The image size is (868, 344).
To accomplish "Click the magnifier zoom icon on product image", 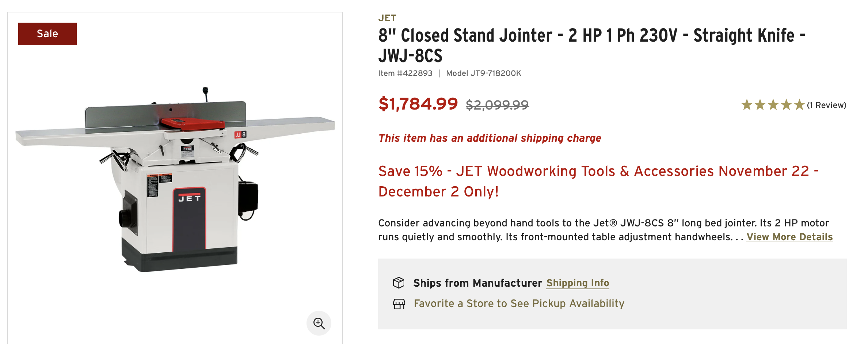I will (319, 323).
